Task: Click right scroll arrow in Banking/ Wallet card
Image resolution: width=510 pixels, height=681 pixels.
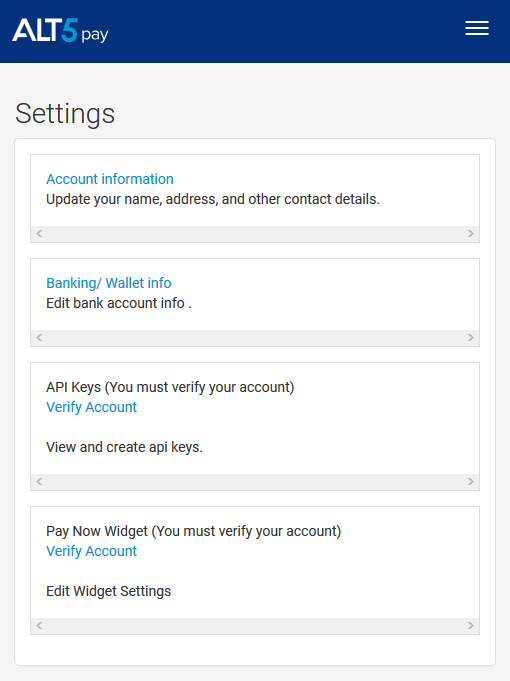Action: point(471,337)
